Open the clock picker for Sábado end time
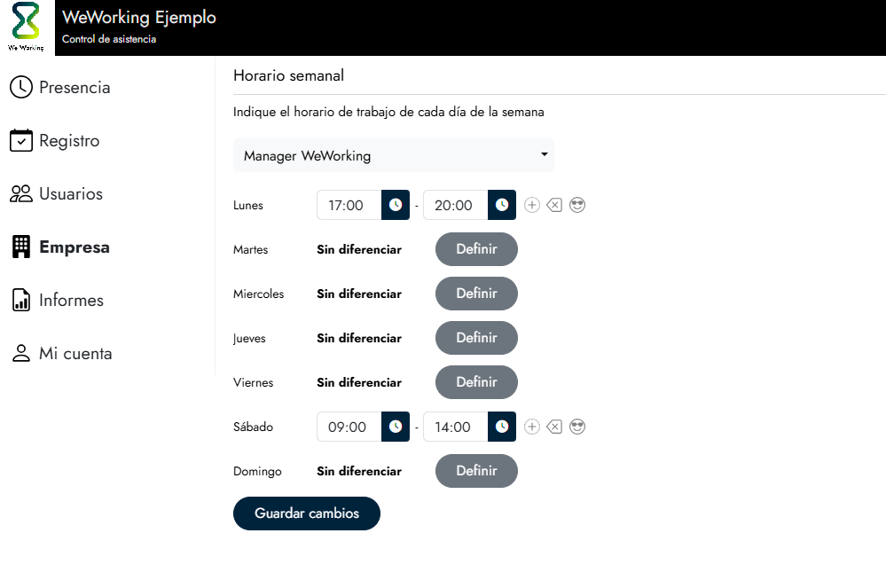 [502, 427]
